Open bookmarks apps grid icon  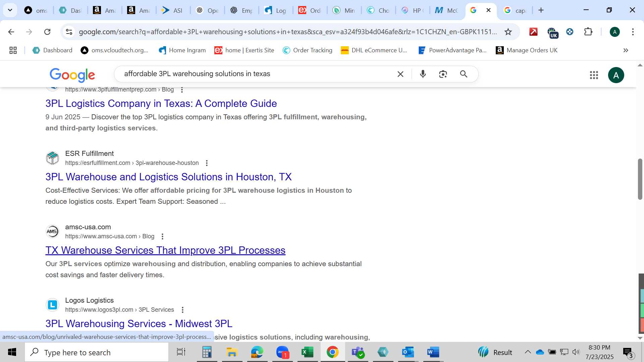pyautogui.click(x=13, y=50)
